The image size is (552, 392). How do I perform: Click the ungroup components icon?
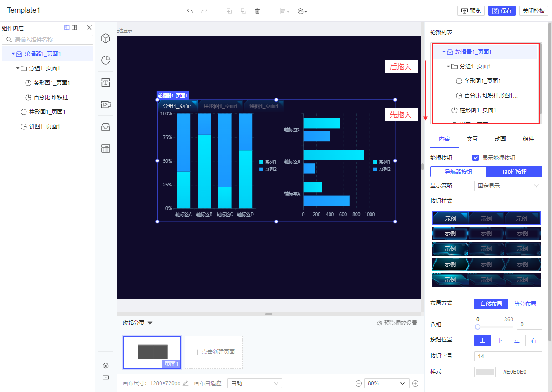coord(243,11)
